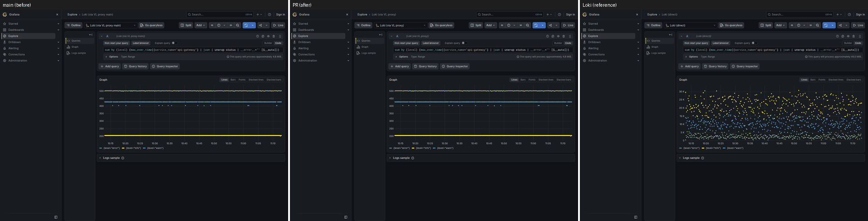
Task: Open datasource picker Loki (via VL proxy main)
Action: click(111, 25)
